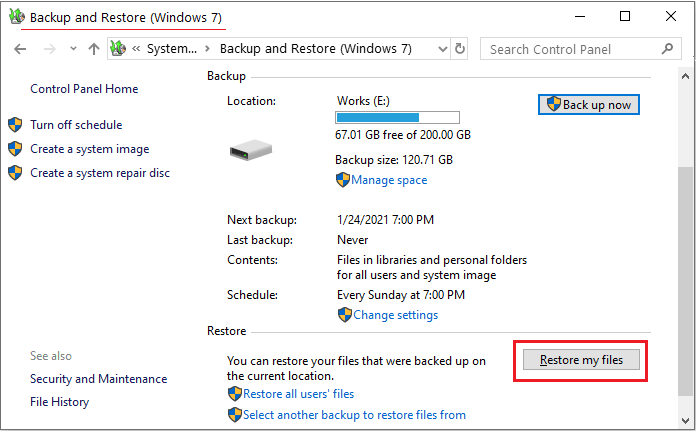Click the System... breadcrumb in address bar
697x433 pixels.
[x=172, y=48]
